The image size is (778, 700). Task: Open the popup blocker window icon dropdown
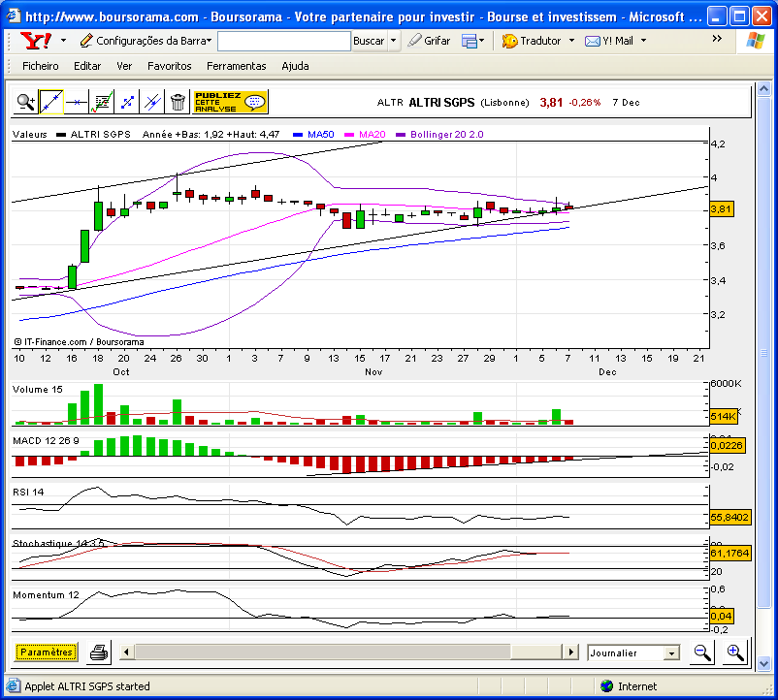tap(472, 41)
